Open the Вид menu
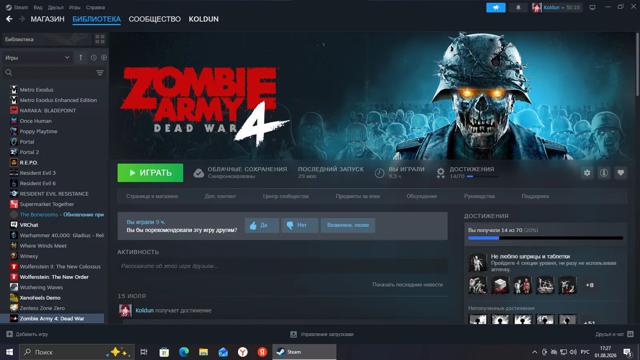This screenshot has height=360, width=640. point(38,7)
